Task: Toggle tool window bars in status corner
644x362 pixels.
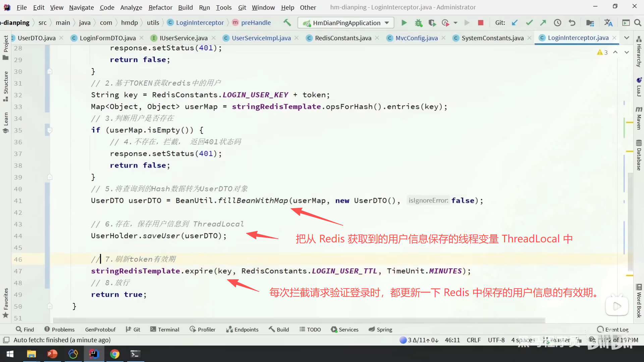Action: click(6, 340)
